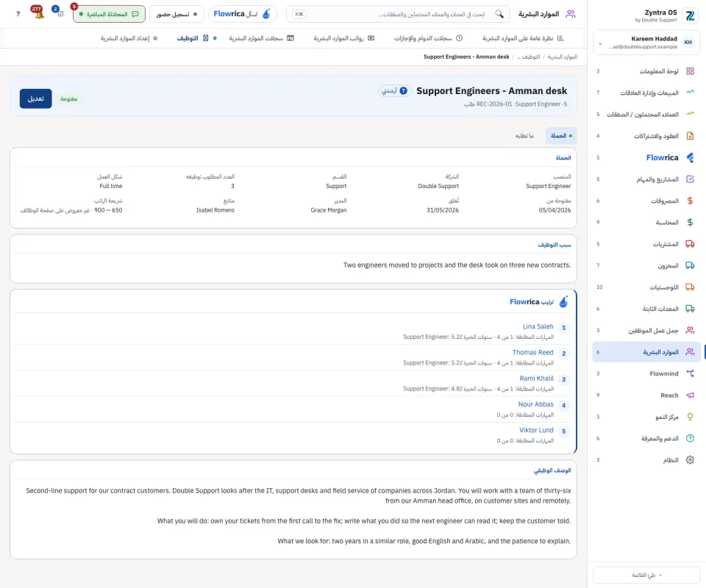Open لوحة المعلومات dashboard icon in sidebar
Image resolution: width=706 pixels, height=588 pixels.
690,71
